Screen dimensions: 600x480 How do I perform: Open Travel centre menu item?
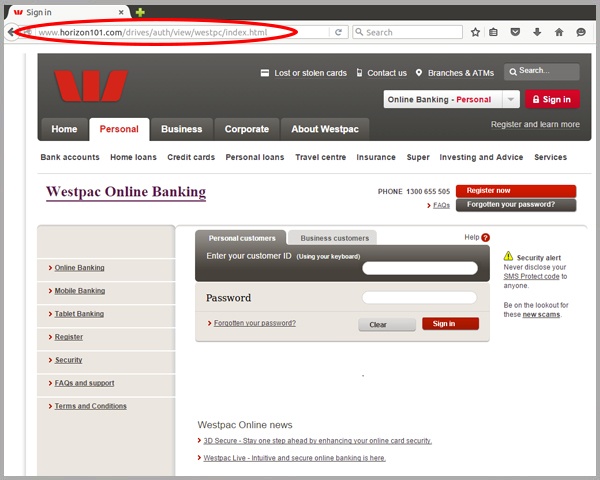pos(321,157)
